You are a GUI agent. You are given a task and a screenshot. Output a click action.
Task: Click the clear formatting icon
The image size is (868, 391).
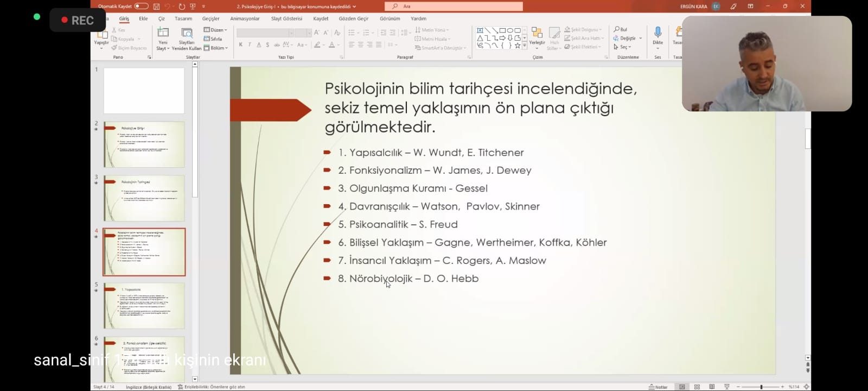337,33
